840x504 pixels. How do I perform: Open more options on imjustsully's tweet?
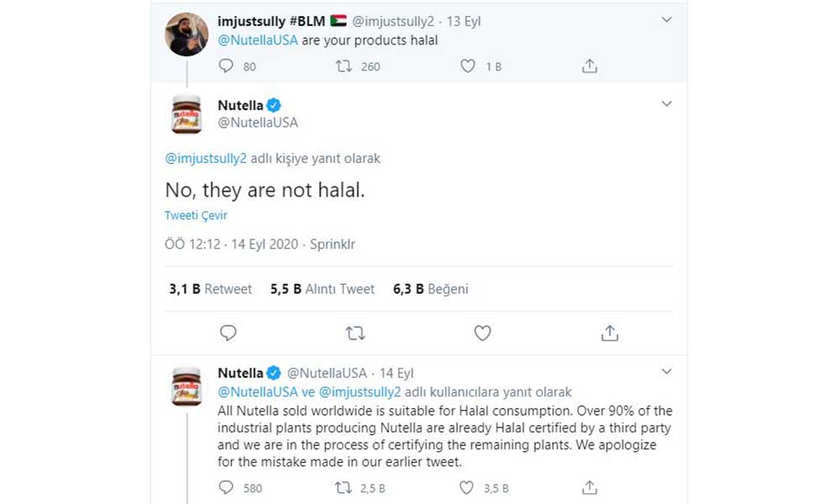pyautogui.click(x=666, y=19)
